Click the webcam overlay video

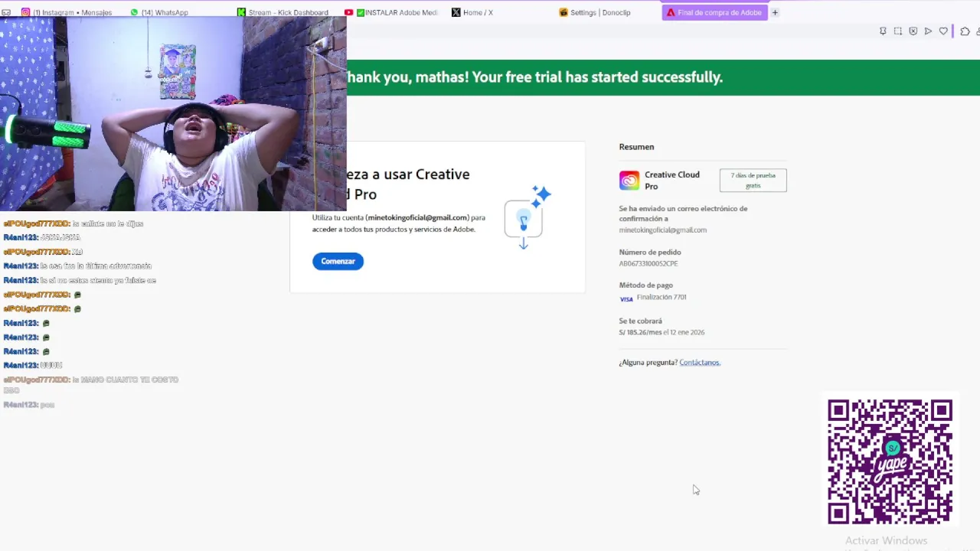pos(173,113)
